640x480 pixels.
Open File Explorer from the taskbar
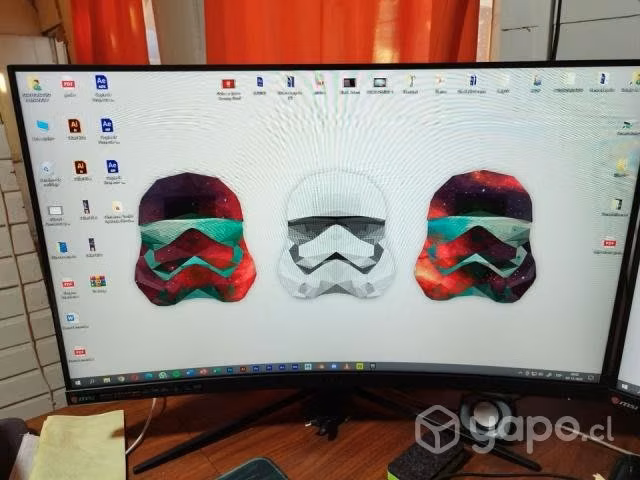pos(107,380)
